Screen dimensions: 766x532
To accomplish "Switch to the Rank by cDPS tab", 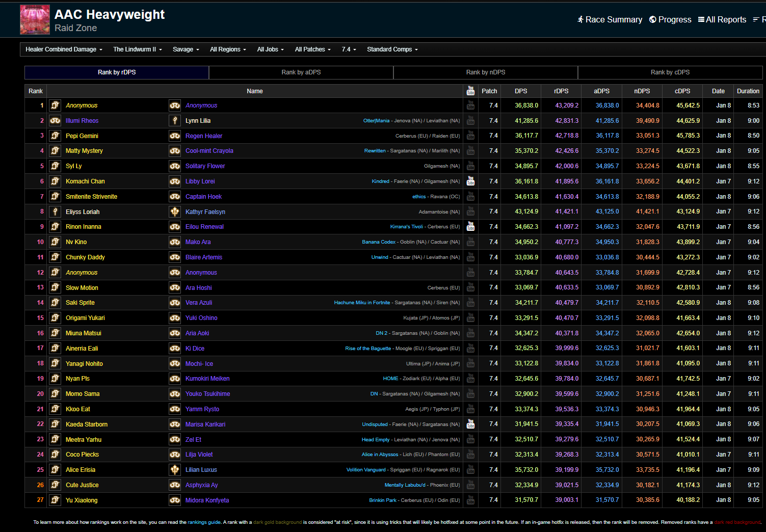I will coord(670,72).
